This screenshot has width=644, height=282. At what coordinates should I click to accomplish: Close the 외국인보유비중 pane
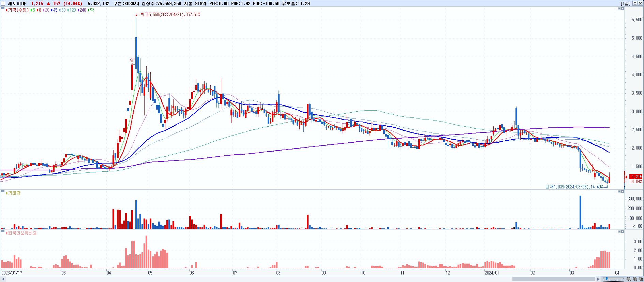[x=623, y=231]
